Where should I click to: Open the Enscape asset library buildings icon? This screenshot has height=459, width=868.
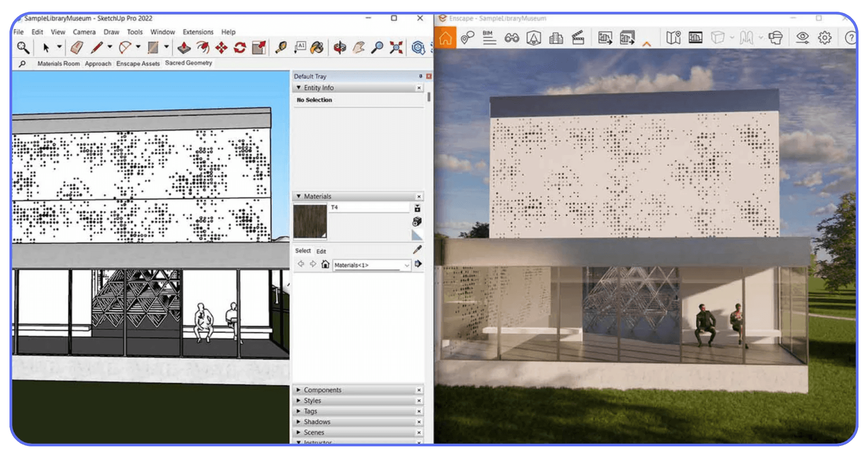click(556, 38)
